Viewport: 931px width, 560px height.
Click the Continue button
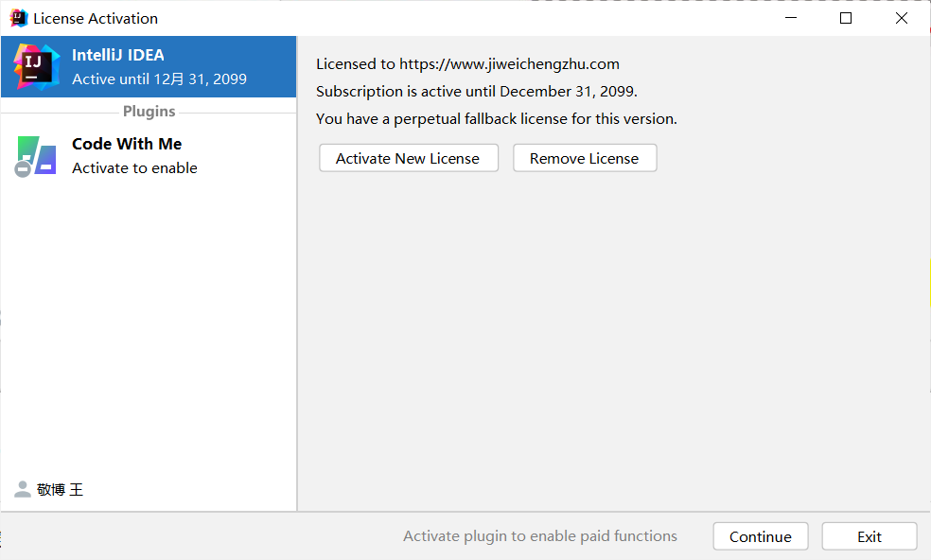click(x=761, y=536)
